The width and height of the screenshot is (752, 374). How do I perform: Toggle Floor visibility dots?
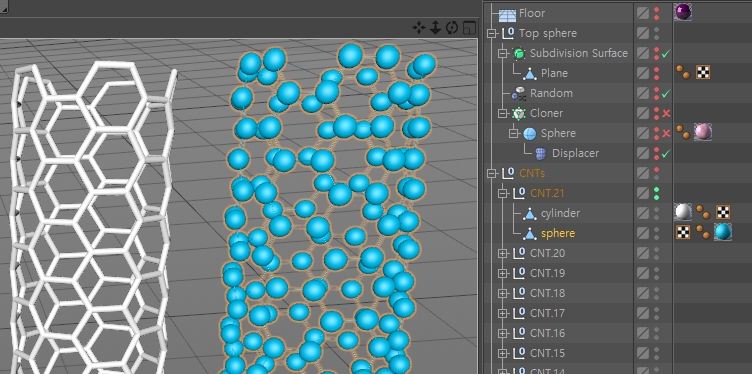[657, 13]
